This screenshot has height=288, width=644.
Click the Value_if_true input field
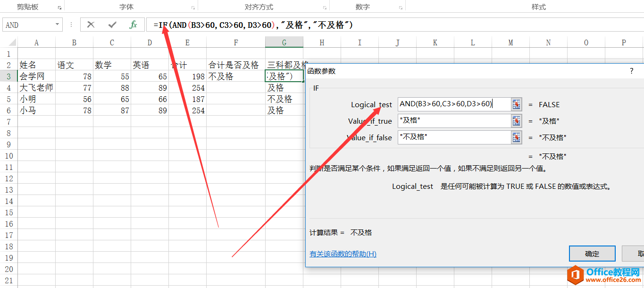[454, 121]
